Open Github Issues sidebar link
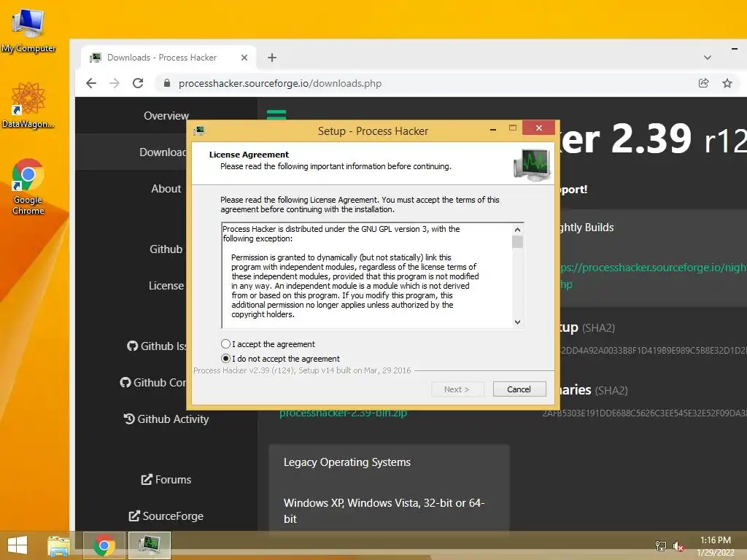Viewport: 747px width, 560px height. pyautogui.click(x=158, y=346)
